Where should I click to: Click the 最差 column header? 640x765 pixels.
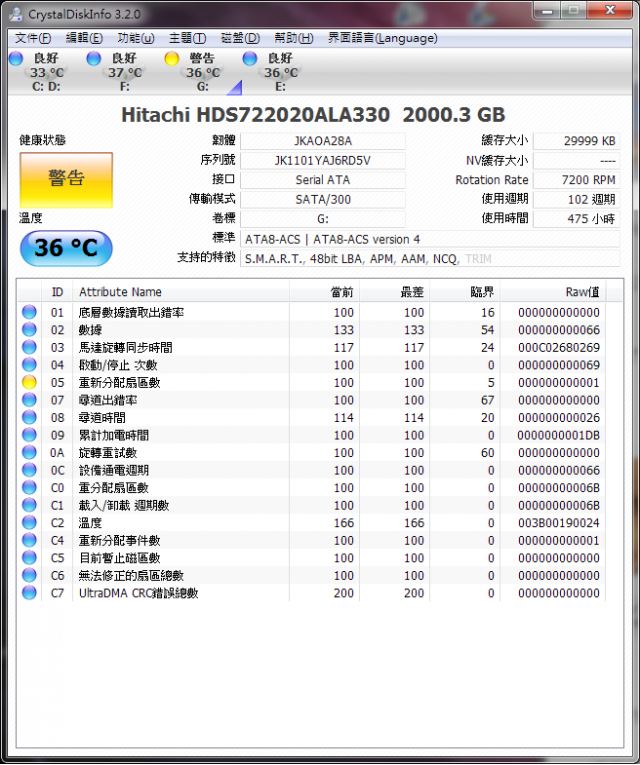coord(395,292)
